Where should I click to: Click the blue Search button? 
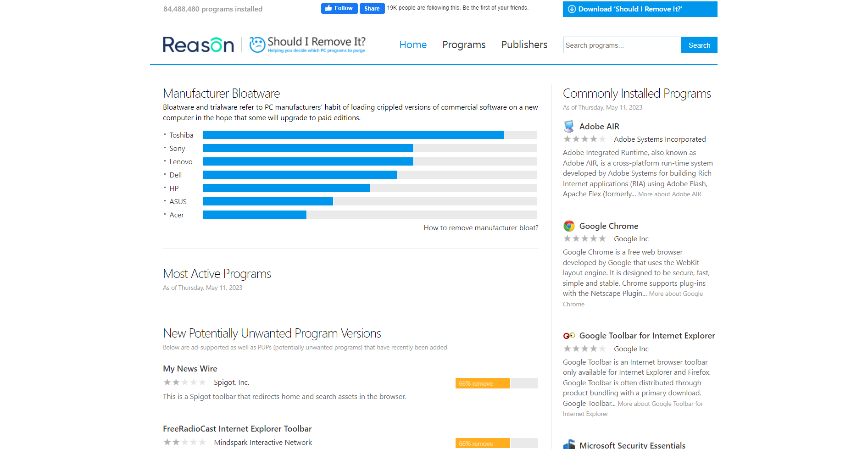point(699,45)
